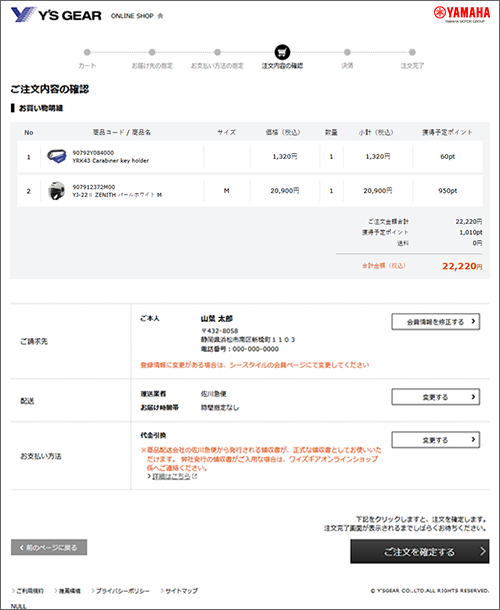Image resolution: width=500 pixels, height=610 pixels.
Task: Click the 950pt points value
Action: point(447,191)
